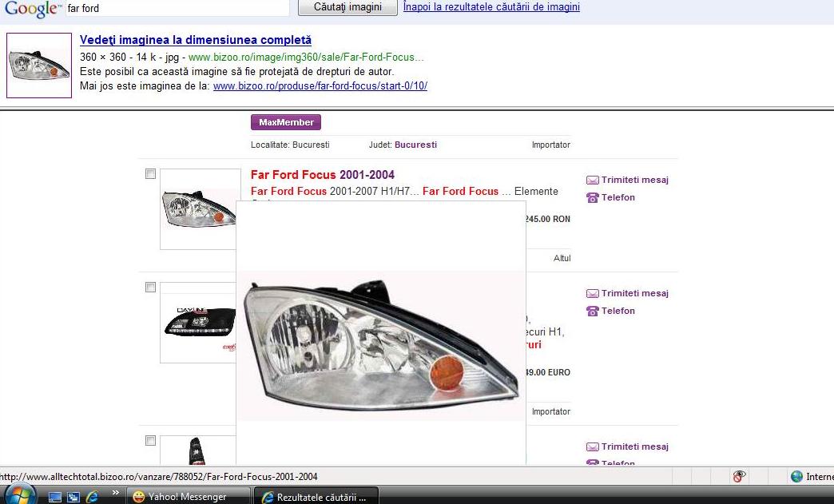Click the telephone icon in the second listing
834x504 pixels.
[592, 312]
